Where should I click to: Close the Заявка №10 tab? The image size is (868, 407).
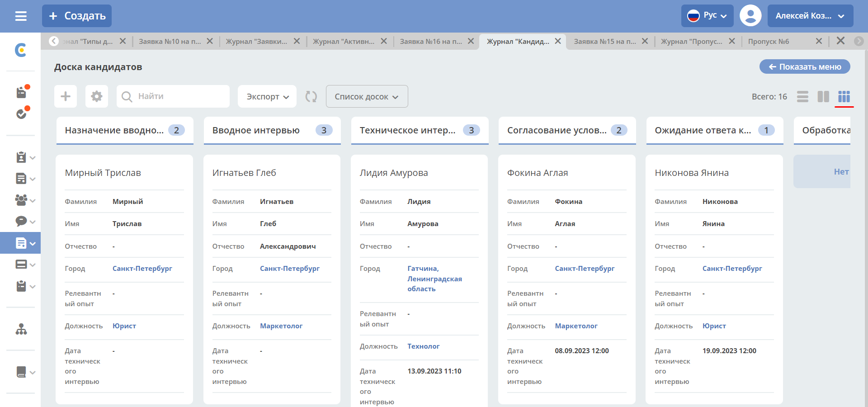click(210, 41)
